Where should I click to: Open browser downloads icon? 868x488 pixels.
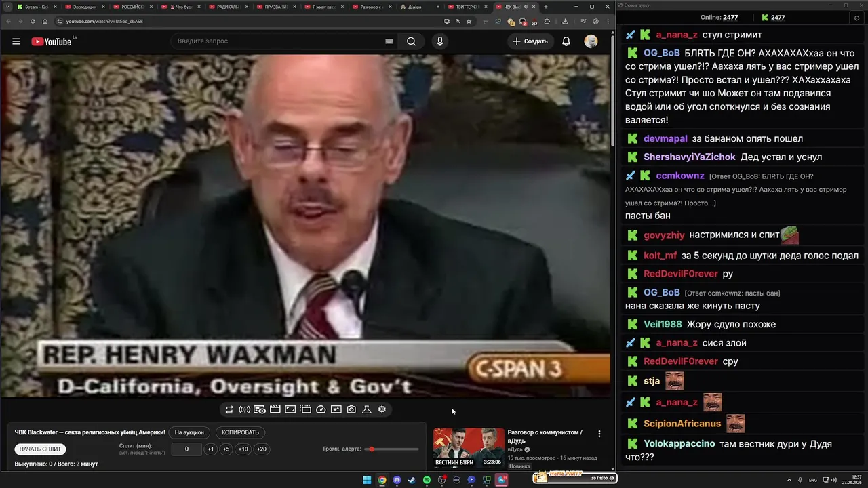565,21
